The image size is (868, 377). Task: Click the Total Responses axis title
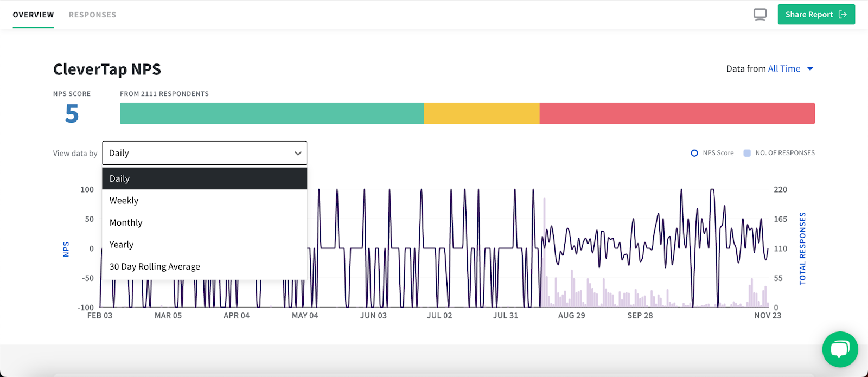tap(802, 248)
